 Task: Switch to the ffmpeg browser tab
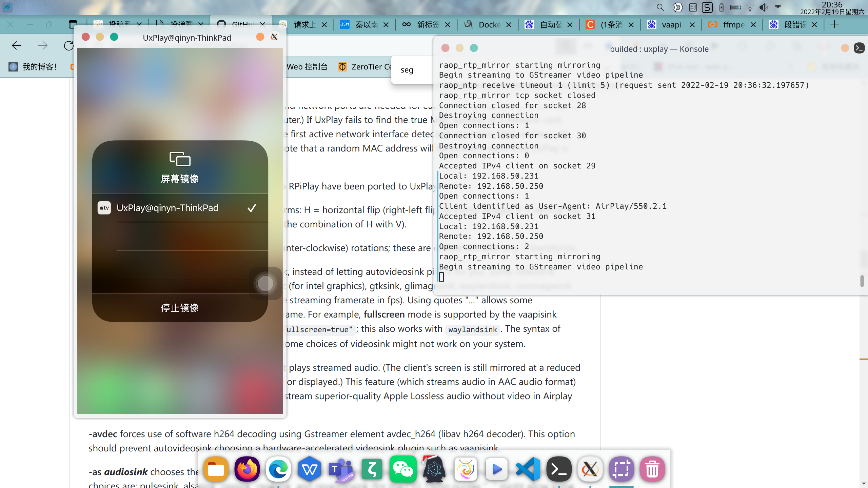click(x=732, y=25)
